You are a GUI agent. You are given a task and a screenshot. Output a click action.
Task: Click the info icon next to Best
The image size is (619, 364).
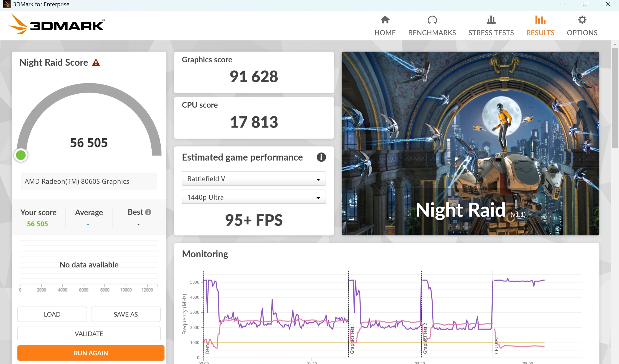pyautogui.click(x=148, y=212)
